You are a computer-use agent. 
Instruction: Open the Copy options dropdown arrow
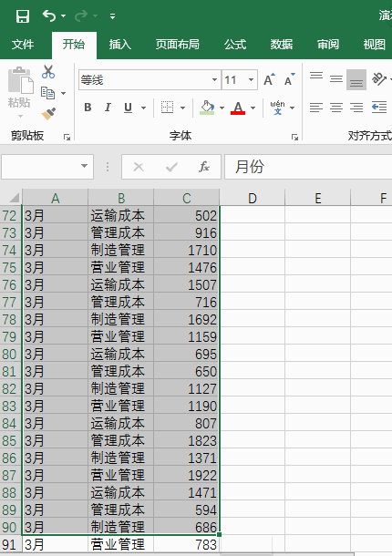64,93
